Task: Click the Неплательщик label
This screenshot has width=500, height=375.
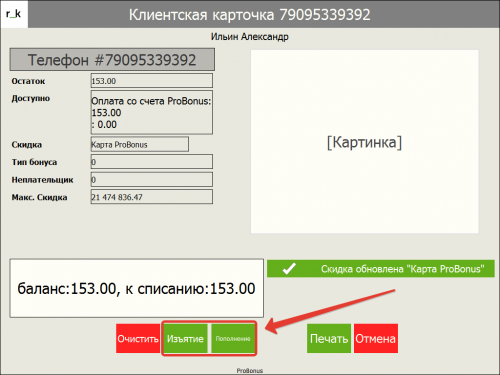Action: tap(42, 180)
